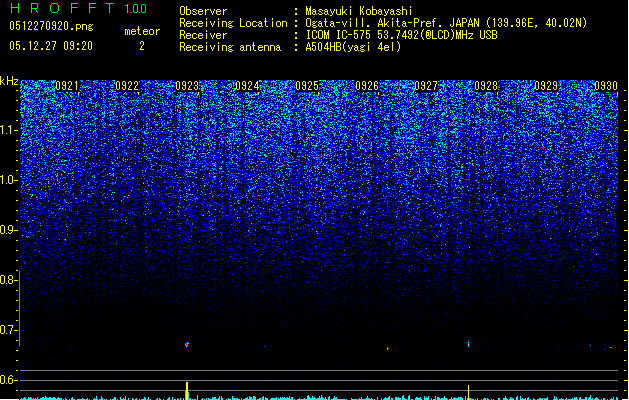
Task: Click the faint echo spot below 0926
Action: pyautogui.click(x=388, y=349)
